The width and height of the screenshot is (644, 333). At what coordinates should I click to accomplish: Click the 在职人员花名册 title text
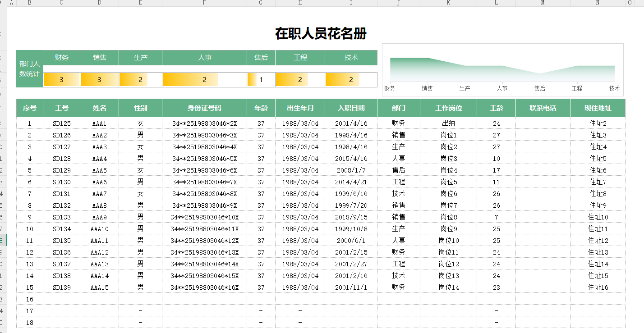321,33
